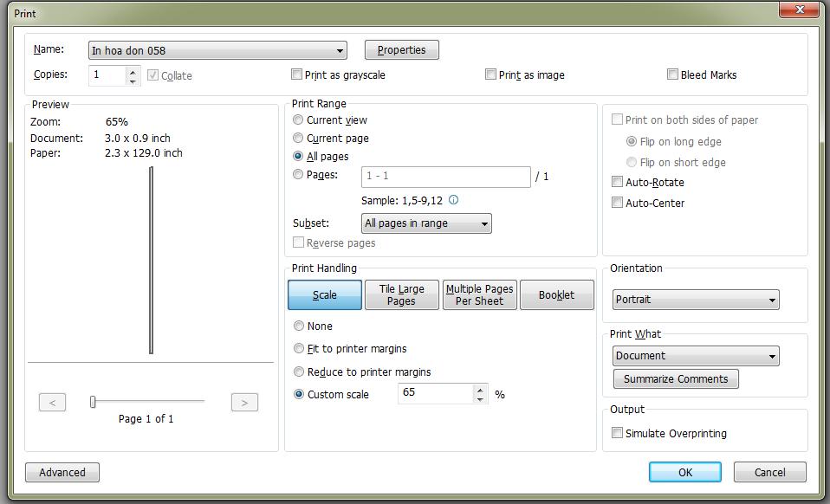Cancel the print dialog

(x=770, y=472)
